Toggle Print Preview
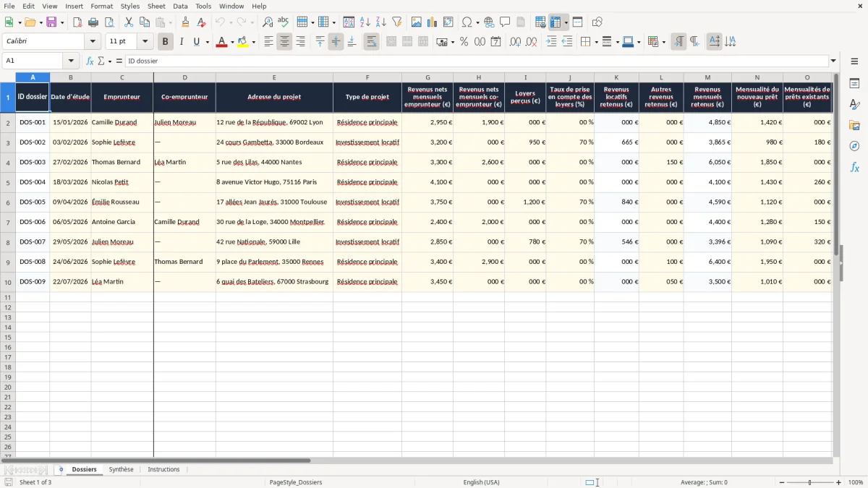Viewport: 868px width, 488px height. (109, 22)
